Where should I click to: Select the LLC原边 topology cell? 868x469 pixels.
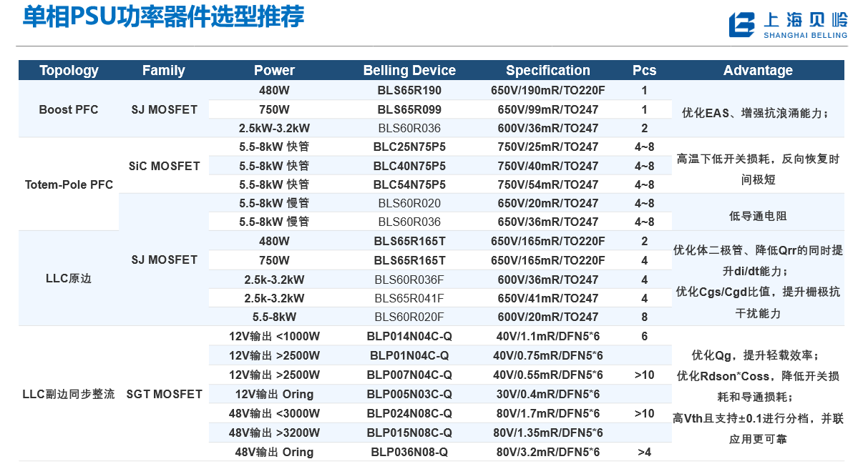[x=69, y=278]
